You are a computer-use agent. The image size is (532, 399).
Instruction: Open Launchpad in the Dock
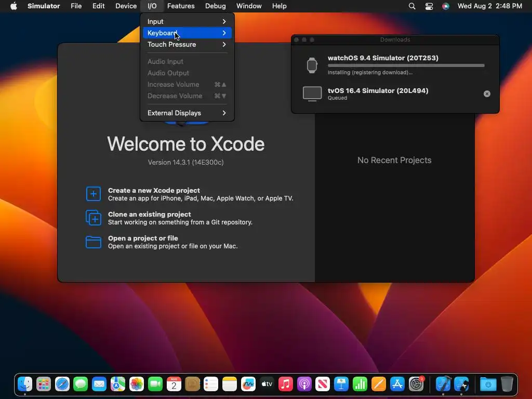[x=44, y=384]
